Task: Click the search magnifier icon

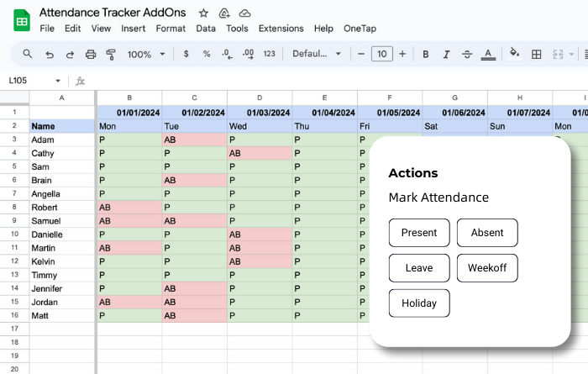Action: click(x=28, y=54)
